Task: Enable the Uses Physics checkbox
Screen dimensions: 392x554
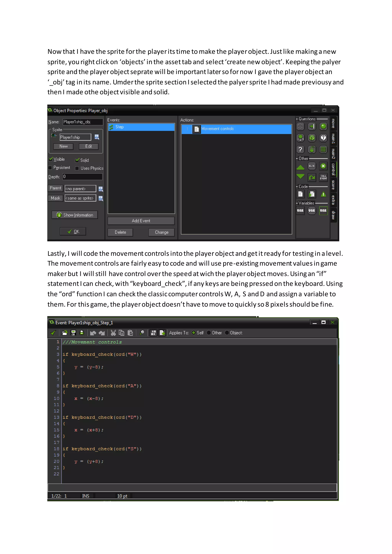Action: pos(77,168)
